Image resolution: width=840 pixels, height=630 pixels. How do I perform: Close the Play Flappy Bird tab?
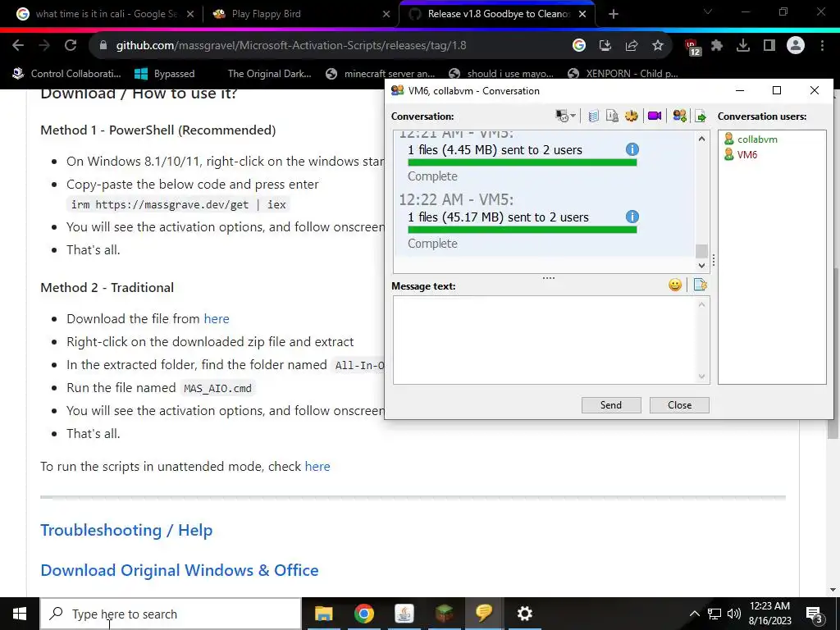pyautogui.click(x=386, y=15)
